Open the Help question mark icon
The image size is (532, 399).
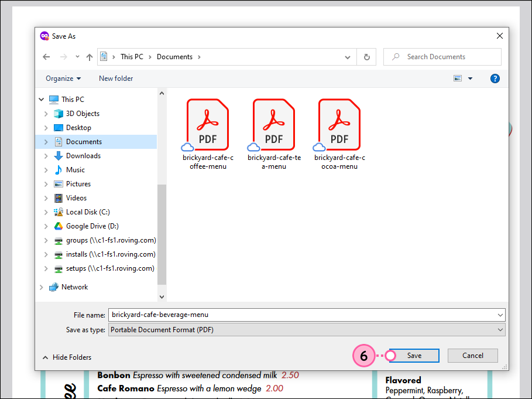click(x=495, y=79)
